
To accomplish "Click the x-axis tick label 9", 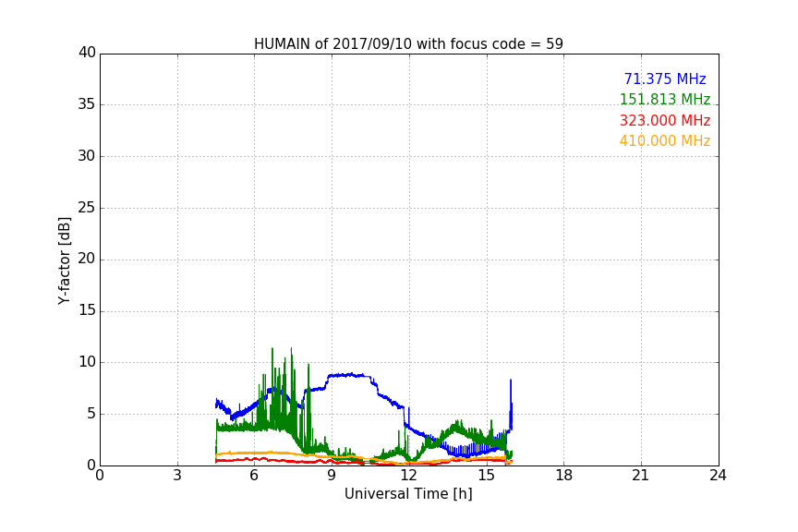I will coord(332,476).
